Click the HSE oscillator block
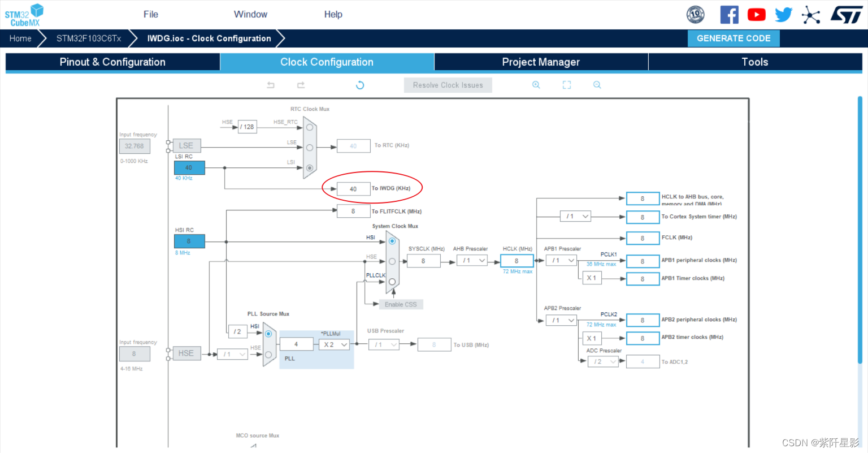Screen dimensions: 868x453 point(186,353)
